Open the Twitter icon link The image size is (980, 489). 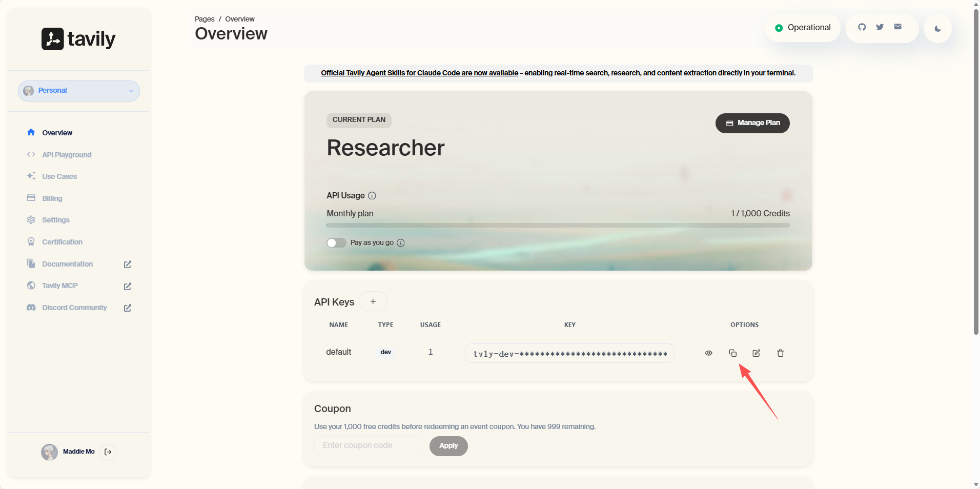point(880,27)
